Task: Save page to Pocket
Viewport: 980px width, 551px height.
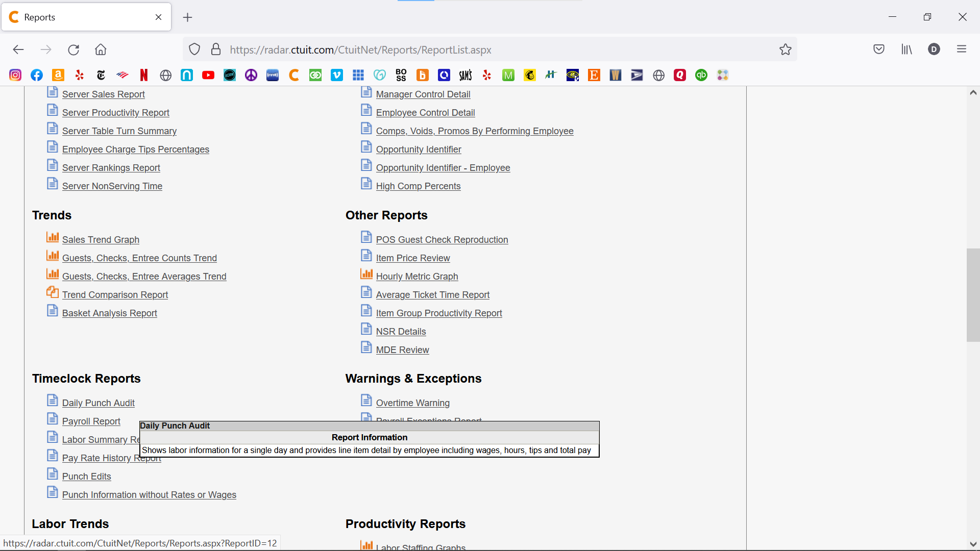Action: pyautogui.click(x=878, y=49)
